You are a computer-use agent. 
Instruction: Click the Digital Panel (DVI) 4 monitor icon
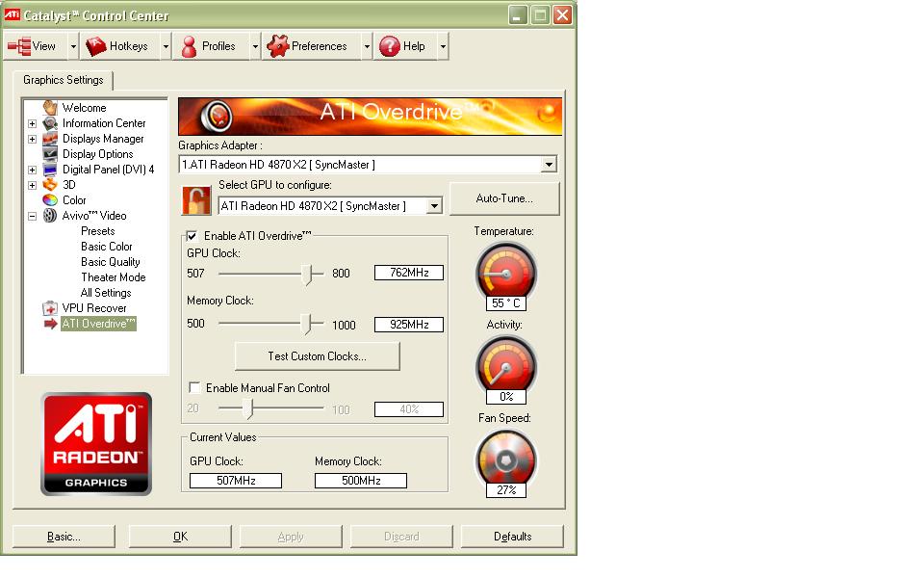(x=50, y=170)
